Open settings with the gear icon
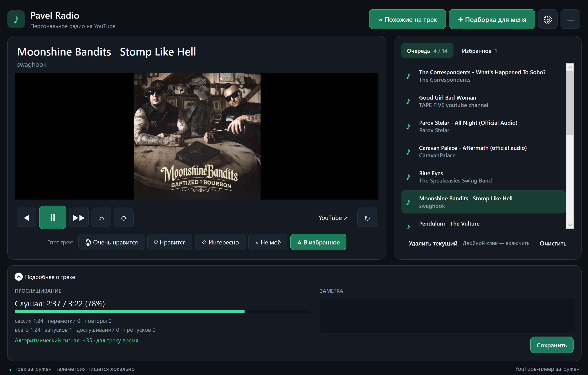Image resolution: width=588 pixels, height=375 pixels. coord(548,19)
